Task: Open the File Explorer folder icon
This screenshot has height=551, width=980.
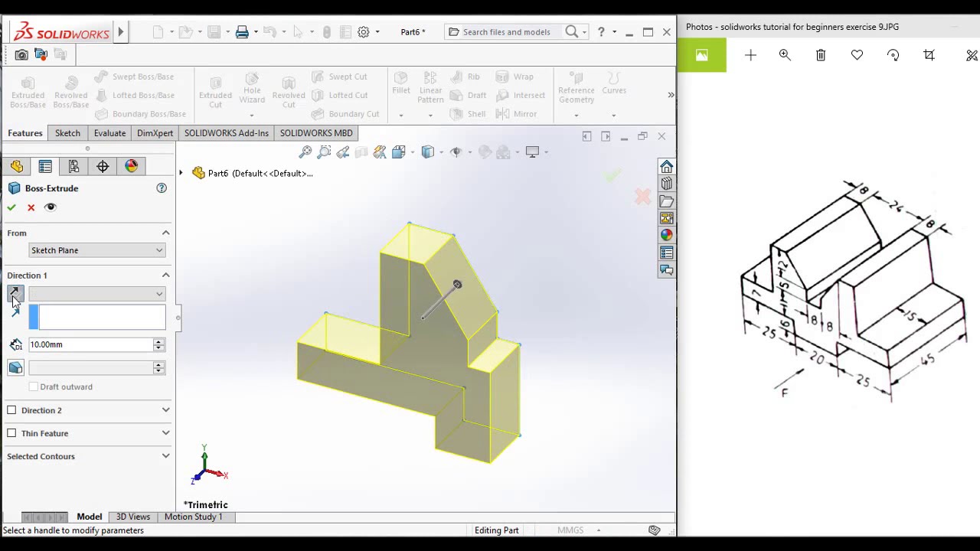Action: coord(666,201)
